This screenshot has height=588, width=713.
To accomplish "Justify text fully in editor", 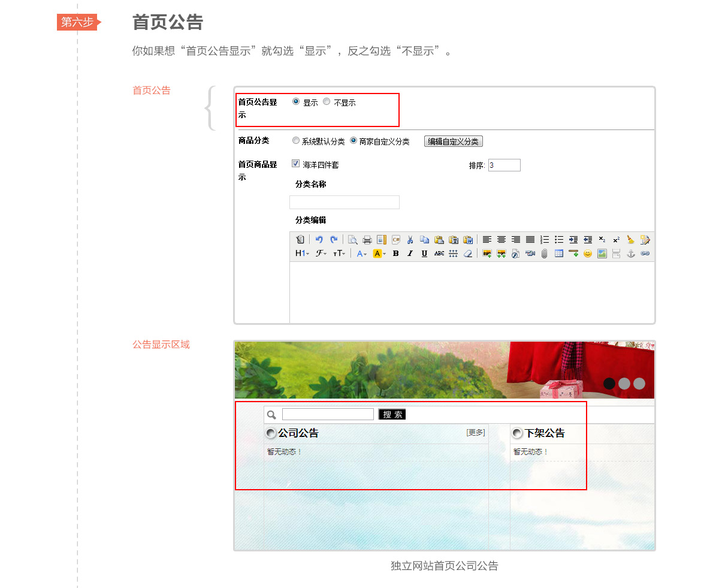I will 530,240.
